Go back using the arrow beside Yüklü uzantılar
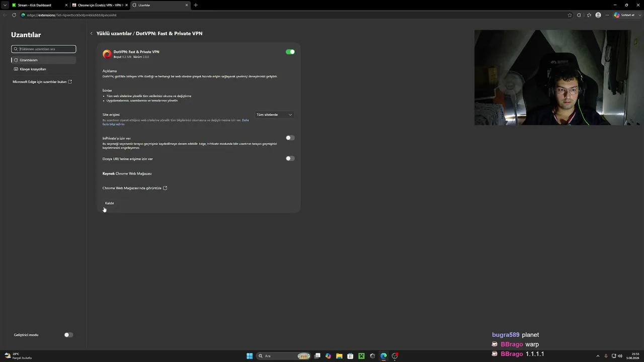The width and height of the screenshot is (644, 362). coord(92,34)
